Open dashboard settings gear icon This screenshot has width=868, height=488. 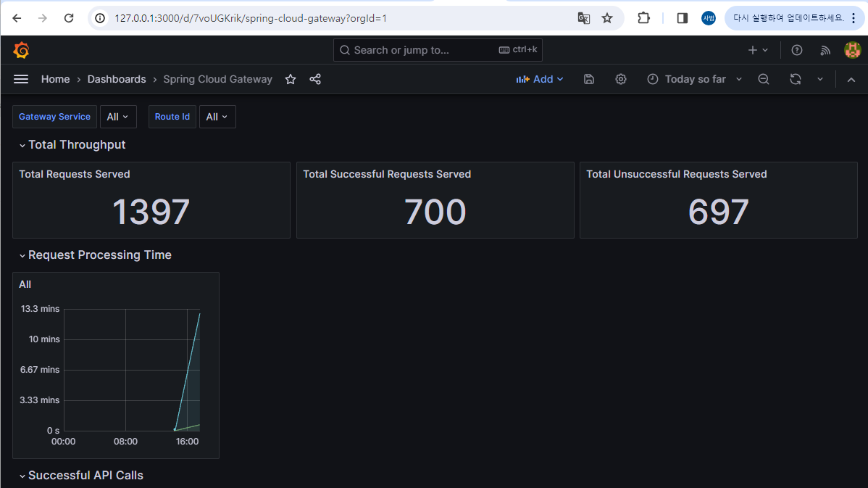[x=620, y=79]
